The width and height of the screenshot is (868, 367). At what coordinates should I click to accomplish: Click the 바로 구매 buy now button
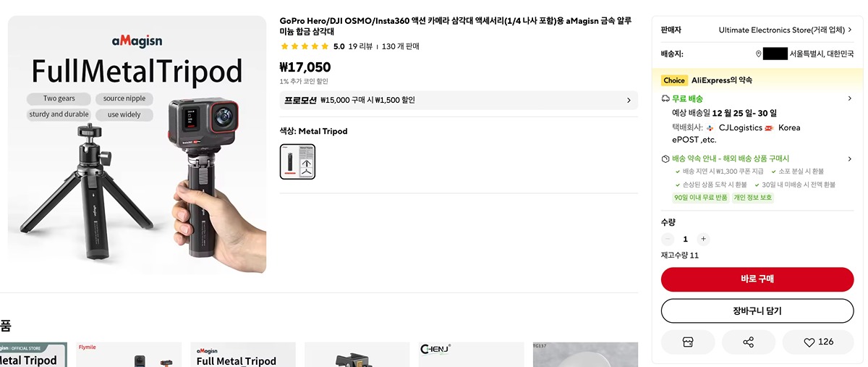coord(757,279)
